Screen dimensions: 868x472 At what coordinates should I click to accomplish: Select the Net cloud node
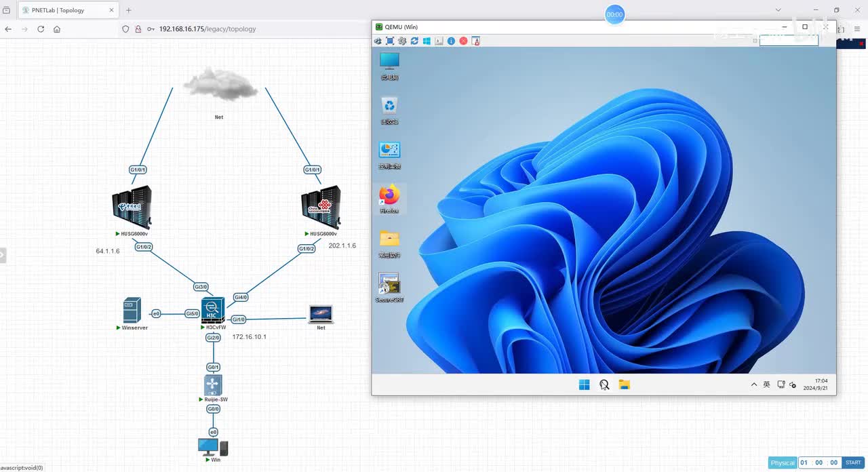point(220,85)
